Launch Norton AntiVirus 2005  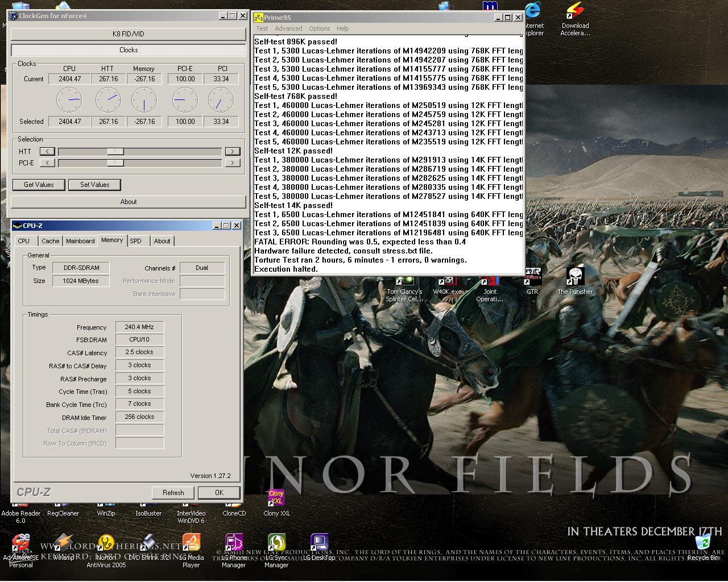[x=106, y=551]
